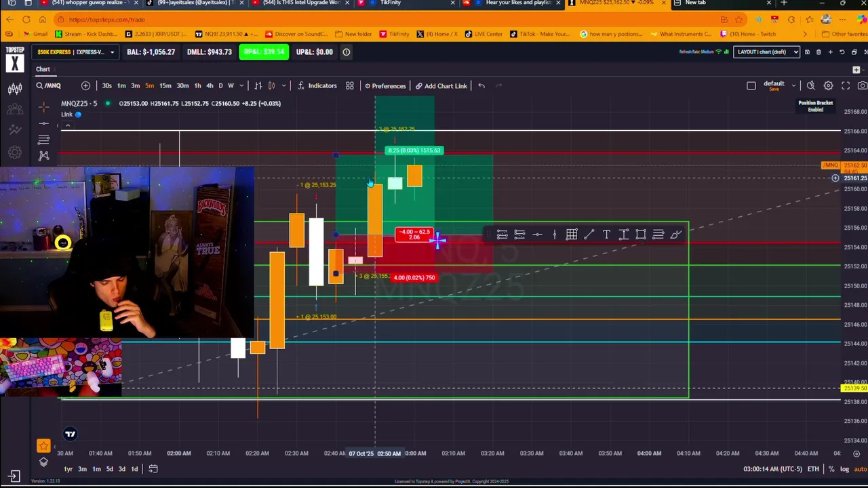Select the Fibonacci lines tool
Image resolution: width=868 pixels, height=488 pixels.
coord(43,140)
